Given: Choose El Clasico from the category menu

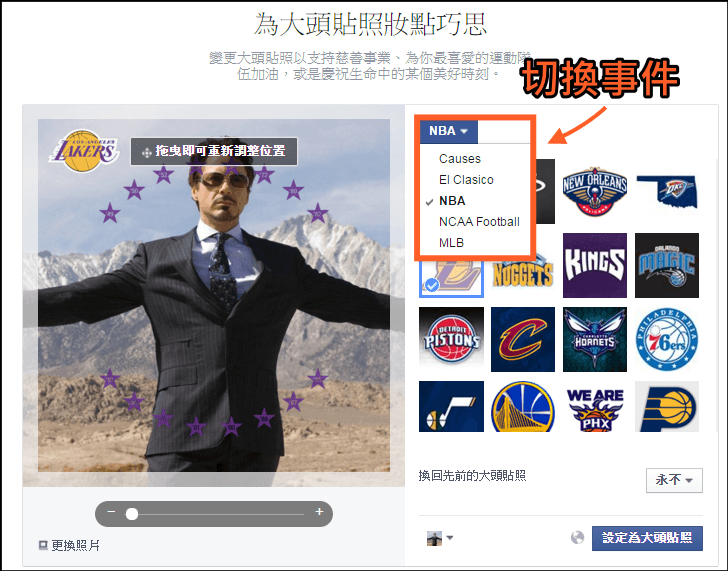Looking at the screenshot, I should pos(466,180).
